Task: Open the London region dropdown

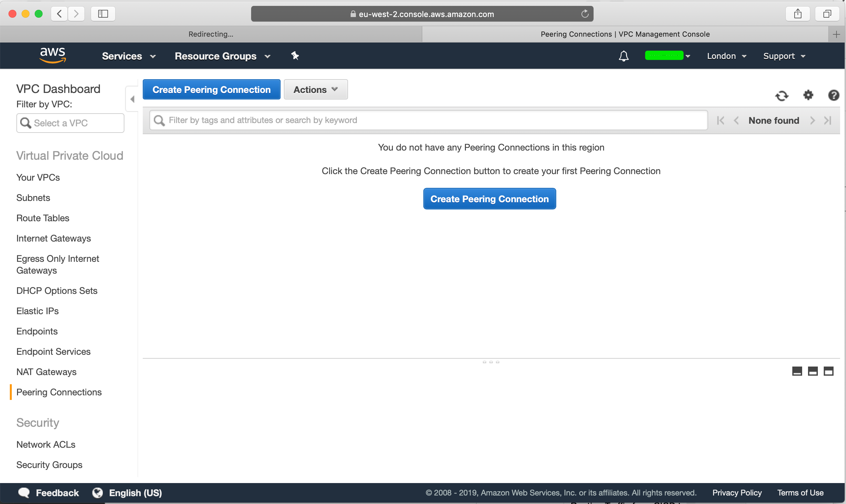Action: click(x=726, y=56)
